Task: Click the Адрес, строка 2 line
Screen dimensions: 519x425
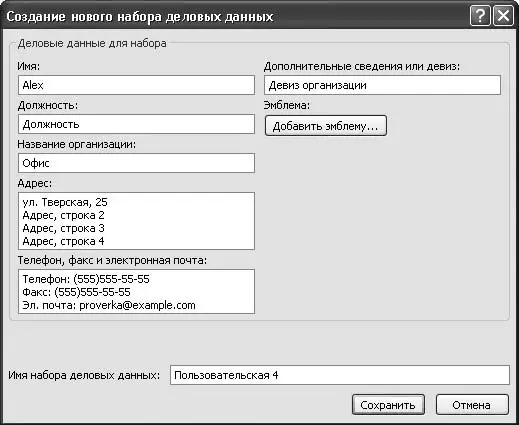Action: (x=63, y=215)
